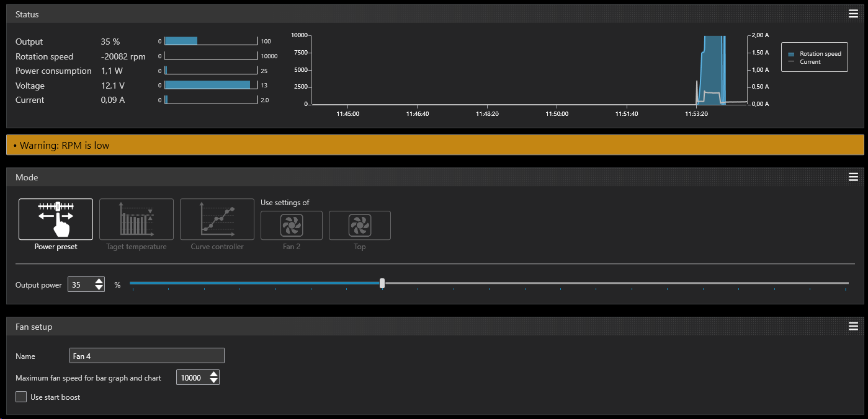
Task: Open the Fan setup panel hamburger menu
Action: pyautogui.click(x=853, y=327)
